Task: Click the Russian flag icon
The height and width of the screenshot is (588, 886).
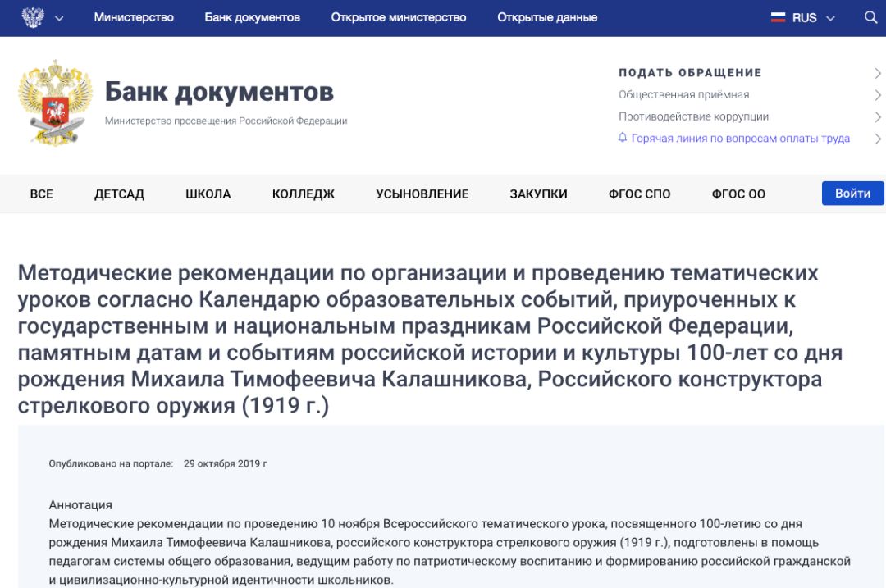Action: pos(778,17)
